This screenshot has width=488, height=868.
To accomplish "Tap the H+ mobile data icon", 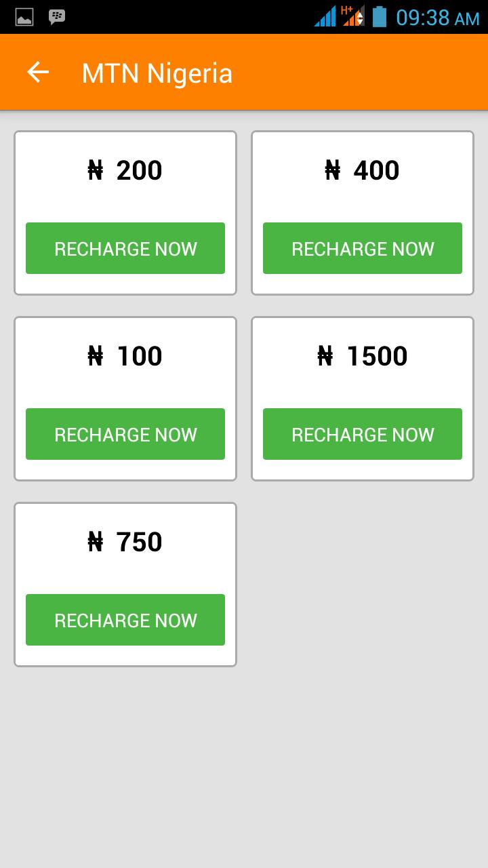I will (x=352, y=16).
